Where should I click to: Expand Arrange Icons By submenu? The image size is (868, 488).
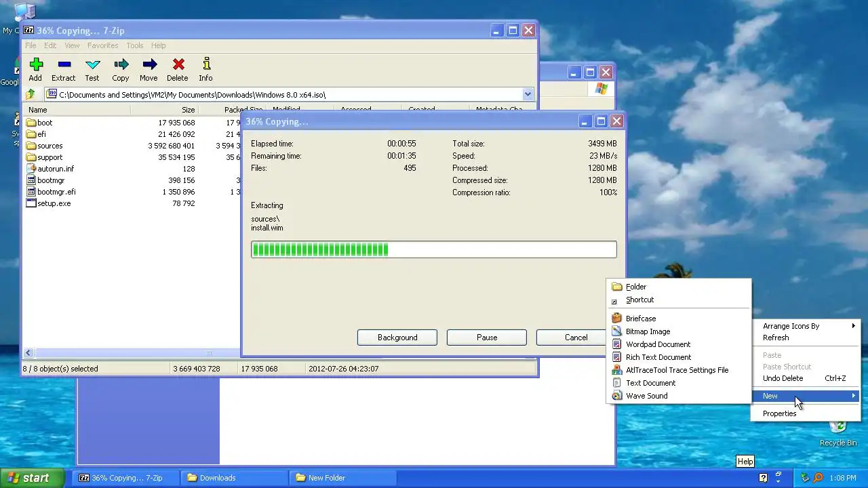(x=806, y=326)
